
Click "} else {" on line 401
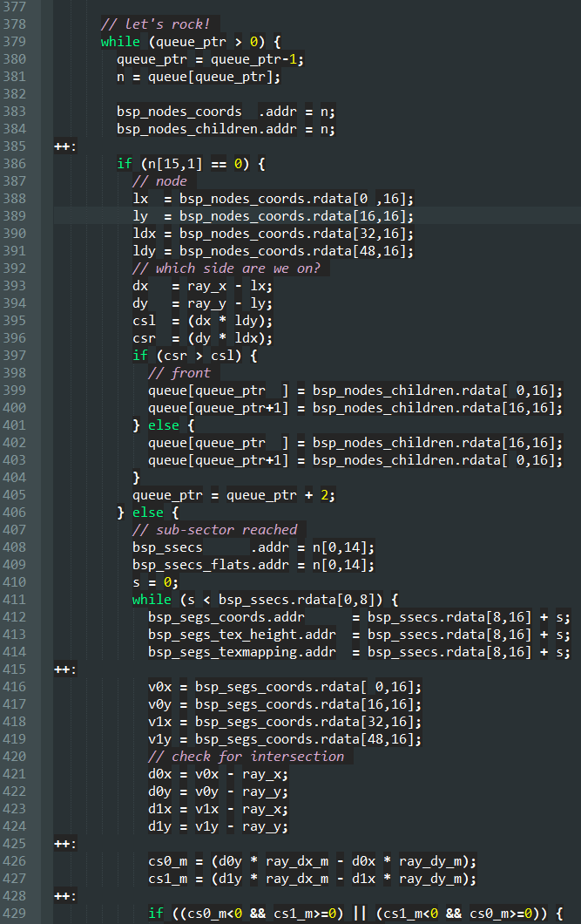[x=164, y=425]
